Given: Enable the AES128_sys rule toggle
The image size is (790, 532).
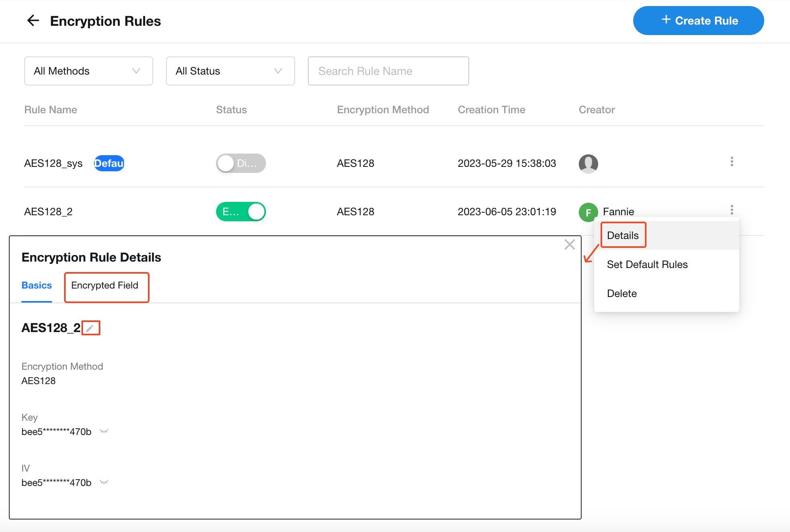Looking at the screenshot, I should [x=241, y=164].
